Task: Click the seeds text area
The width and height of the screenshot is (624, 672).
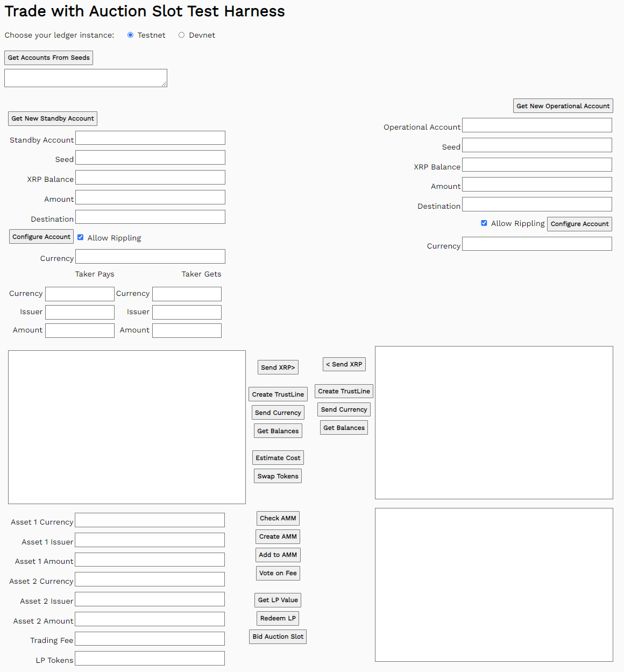Action: [x=86, y=78]
